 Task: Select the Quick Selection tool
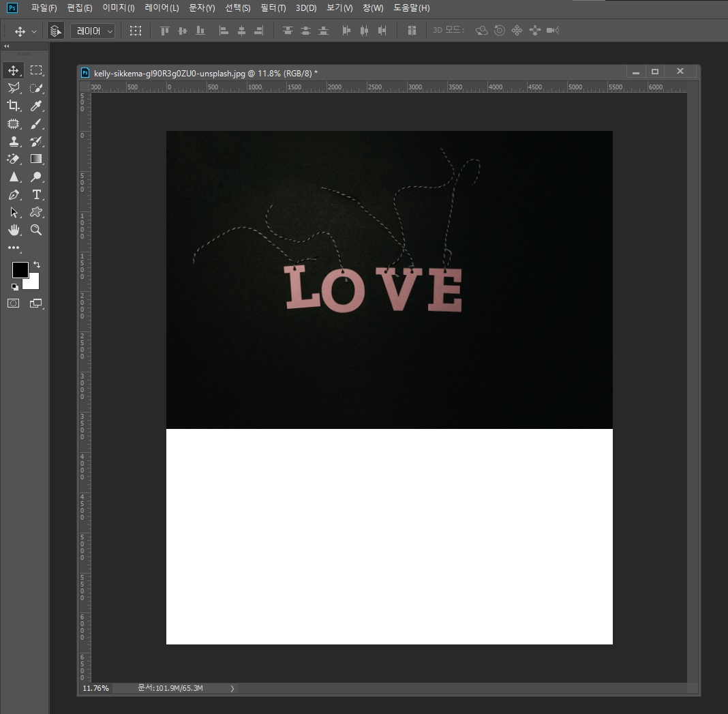(35, 88)
